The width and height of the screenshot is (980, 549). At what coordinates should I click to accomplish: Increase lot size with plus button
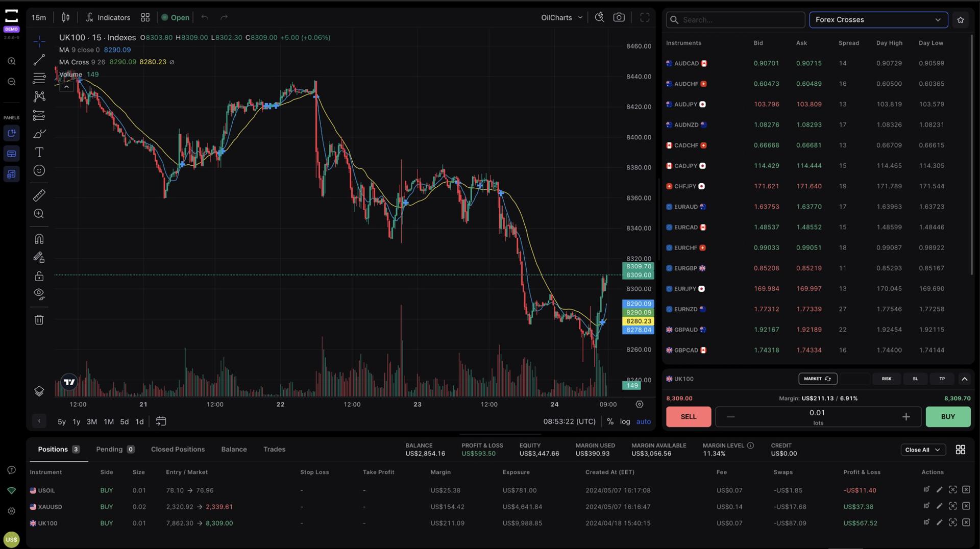point(905,417)
